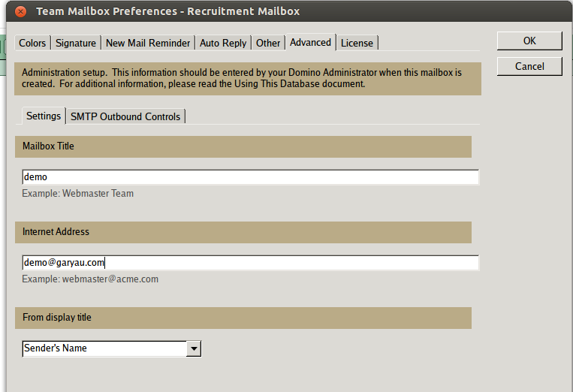
Task: Open the Other tab
Action: [268, 43]
